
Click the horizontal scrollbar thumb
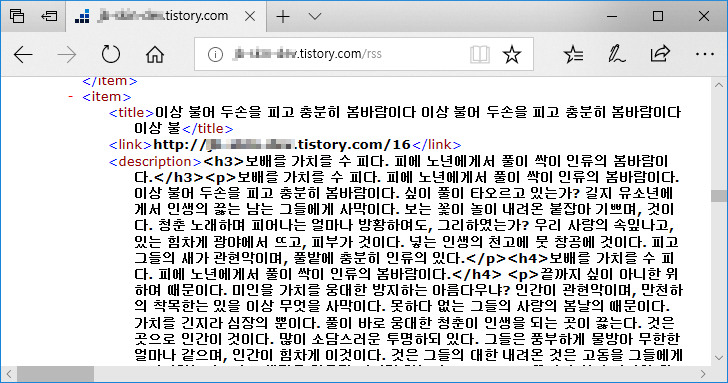(55, 374)
